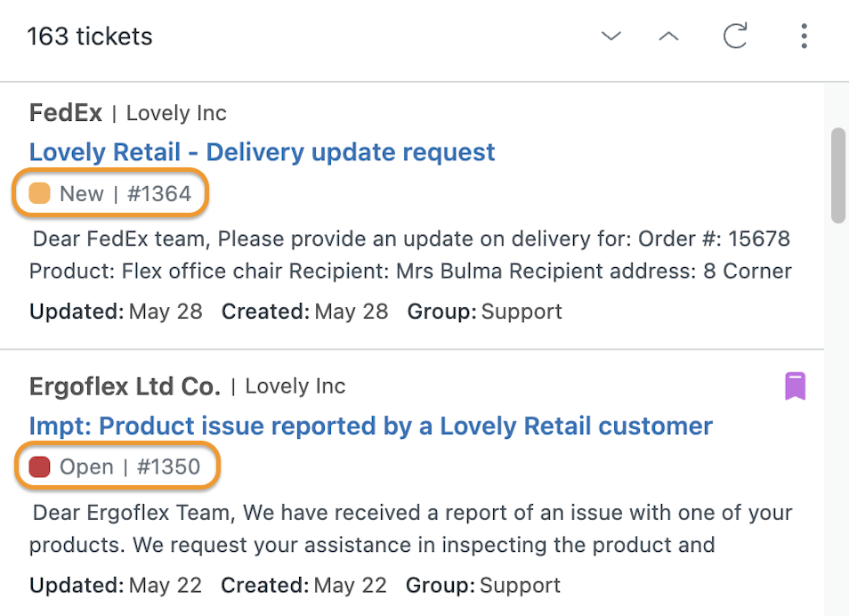849x616 pixels.
Task: Click the 163 tickets count header
Action: [90, 36]
